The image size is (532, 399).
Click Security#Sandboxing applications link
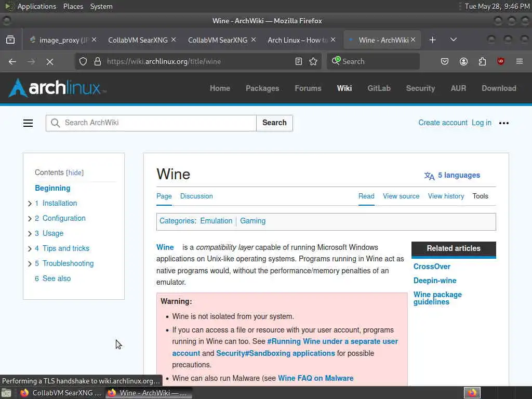click(x=275, y=353)
